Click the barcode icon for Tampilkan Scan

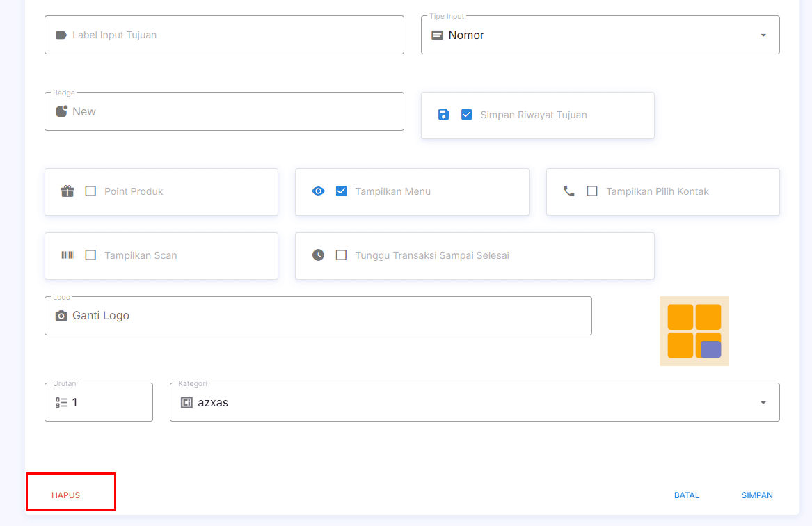pos(67,255)
